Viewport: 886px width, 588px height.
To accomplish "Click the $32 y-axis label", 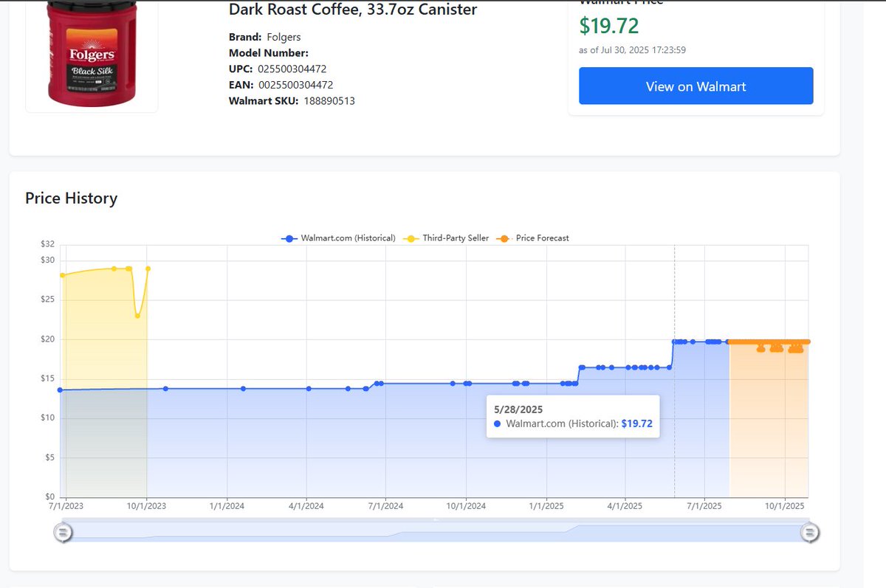I will coord(48,244).
